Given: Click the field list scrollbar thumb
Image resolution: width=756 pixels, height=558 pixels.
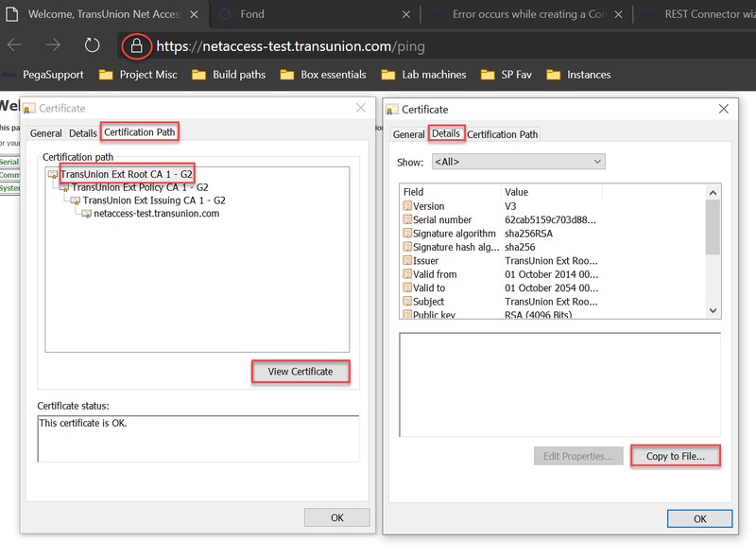Looking at the screenshot, I should 713,227.
